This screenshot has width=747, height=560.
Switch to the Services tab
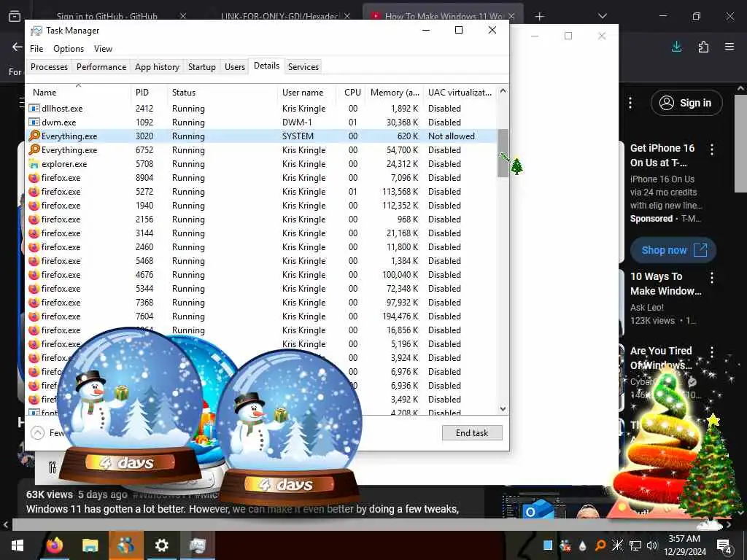pyautogui.click(x=303, y=66)
